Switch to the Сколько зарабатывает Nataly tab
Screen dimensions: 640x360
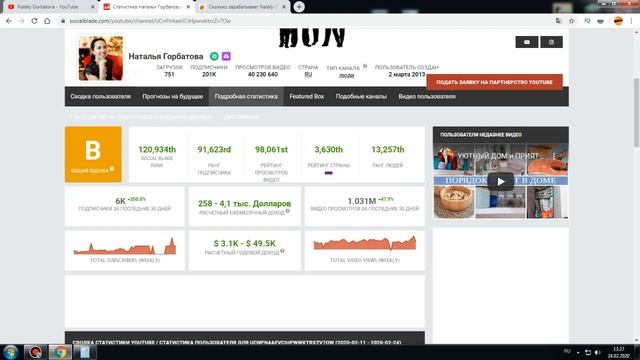[242, 7]
